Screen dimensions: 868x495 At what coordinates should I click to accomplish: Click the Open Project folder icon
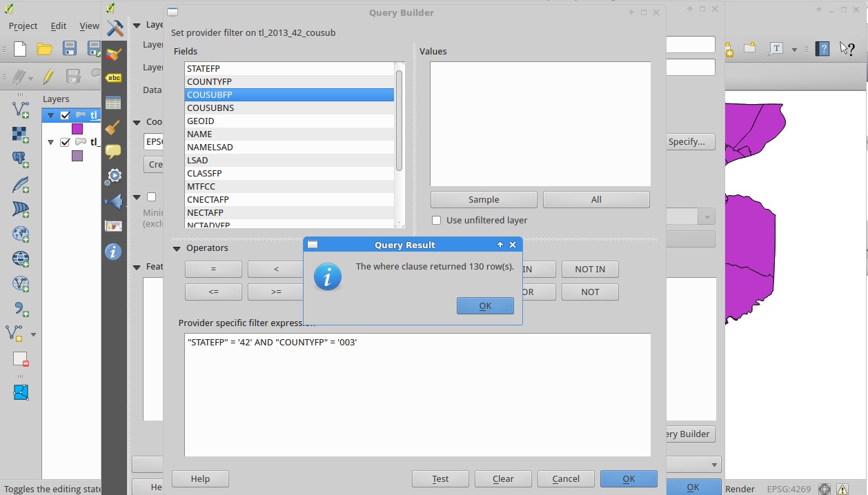pos(45,49)
